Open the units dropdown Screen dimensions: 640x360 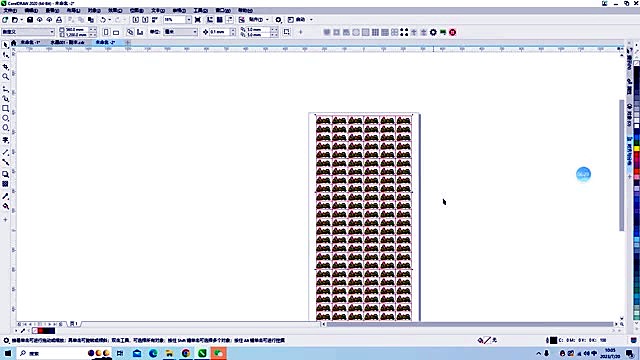[x=195, y=32]
